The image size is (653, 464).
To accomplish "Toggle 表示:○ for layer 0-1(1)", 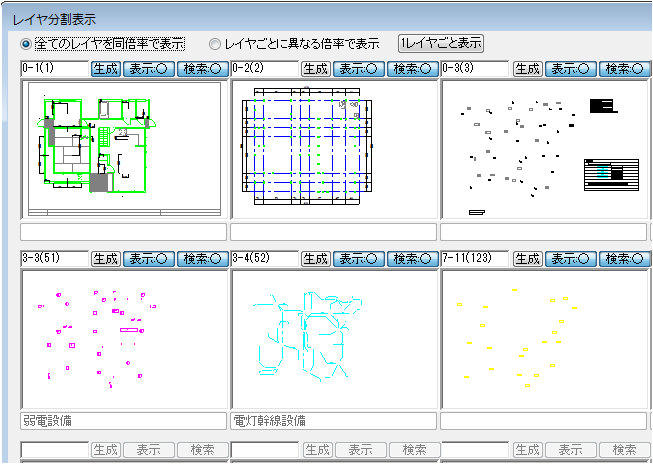I will [x=149, y=69].
